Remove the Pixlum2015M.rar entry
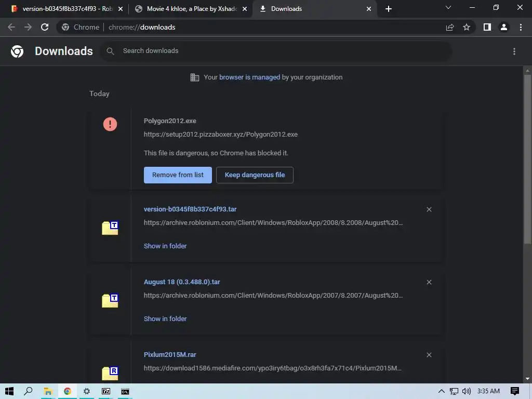The height and width of the screenshot is (399, 532). point(429,355)
